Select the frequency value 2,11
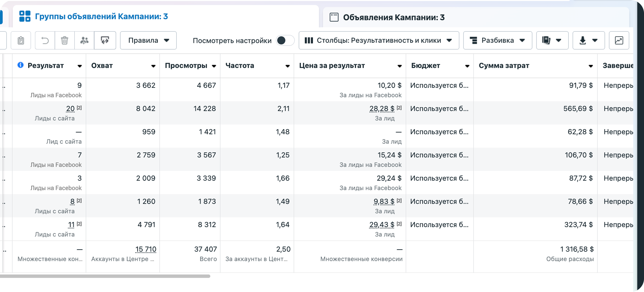 (x=284, y=109)
